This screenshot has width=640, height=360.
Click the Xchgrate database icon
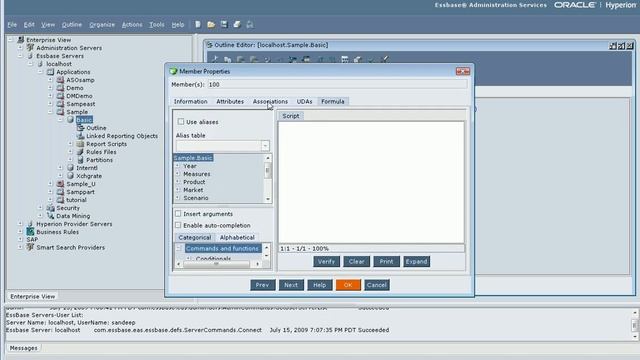[x=70, y=176]
